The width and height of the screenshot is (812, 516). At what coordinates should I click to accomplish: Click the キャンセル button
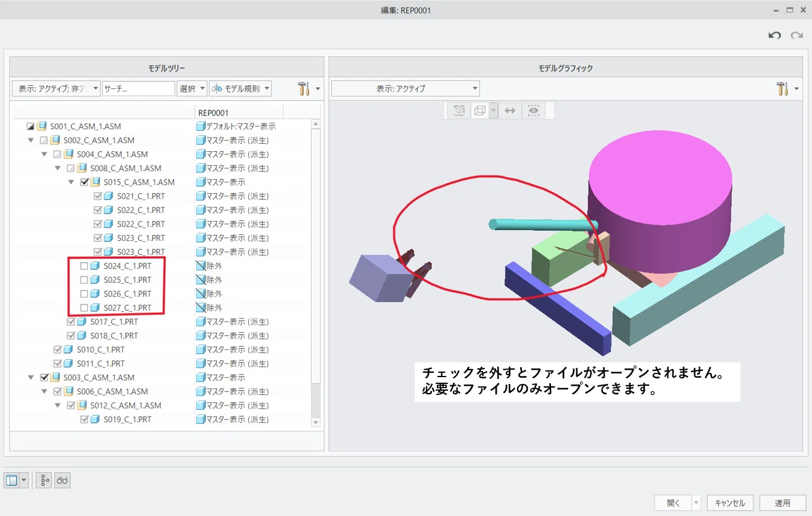pos(731,503)
